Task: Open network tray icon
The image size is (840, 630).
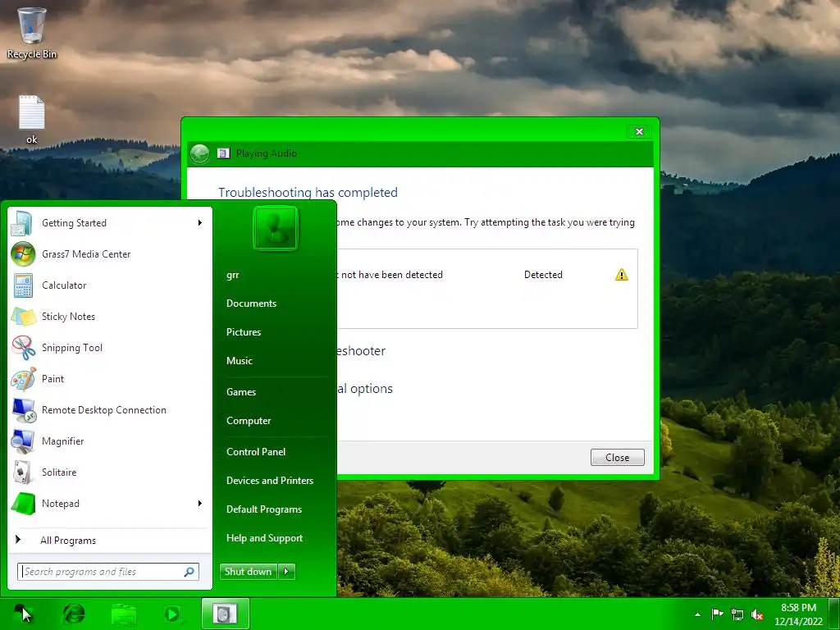Action: click(x=737, y=615)
